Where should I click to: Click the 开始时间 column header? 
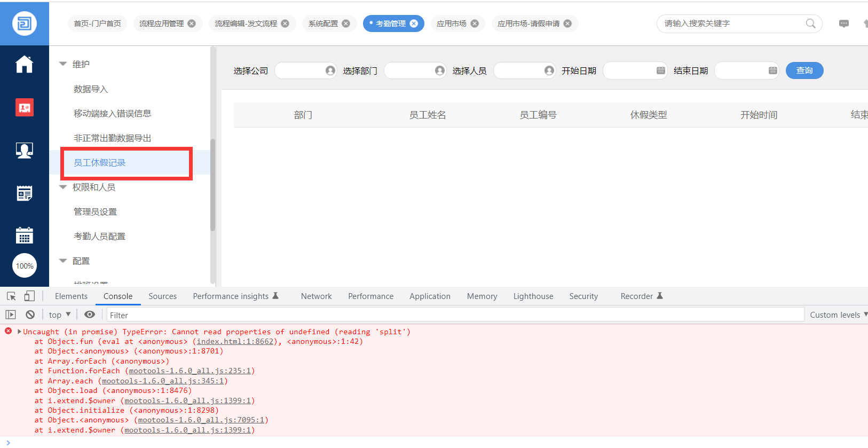click(759, 115)
